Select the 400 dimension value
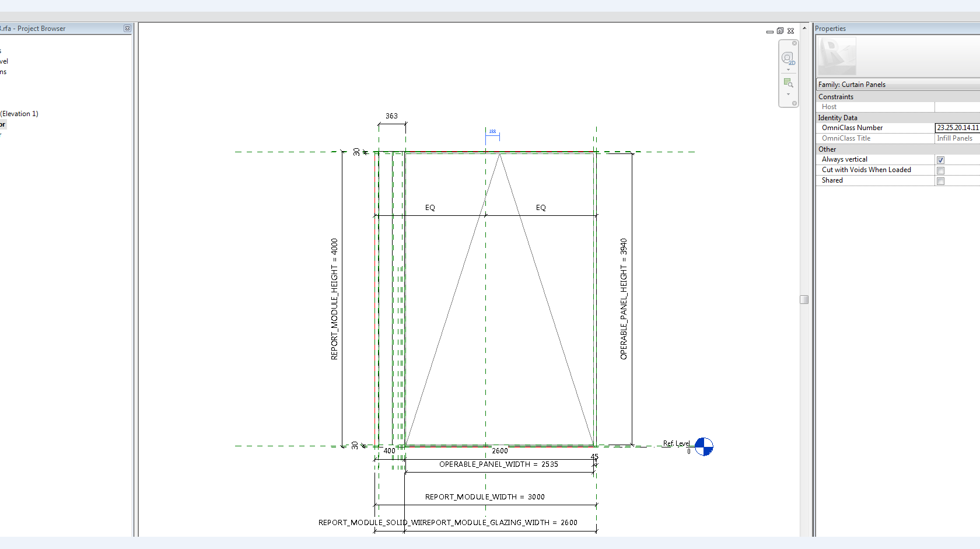The image size is (980, 549). [x=389, y=451]
